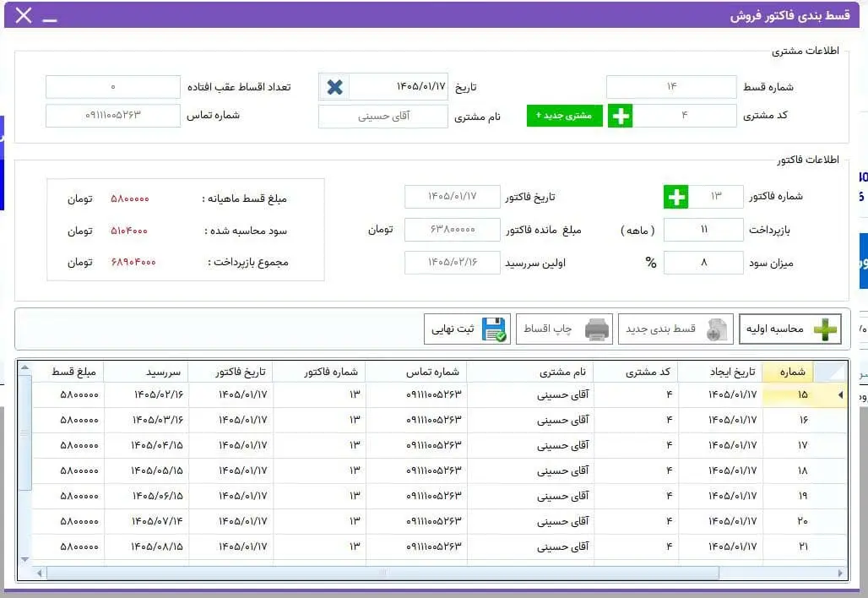Click the green plus icon next to customer code
868x598 pixels.
point(621,116)
